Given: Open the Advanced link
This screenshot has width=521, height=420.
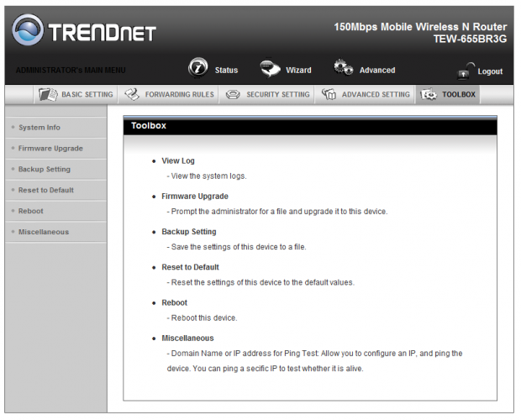Looking at the screenshot, I should coord(377,70).
